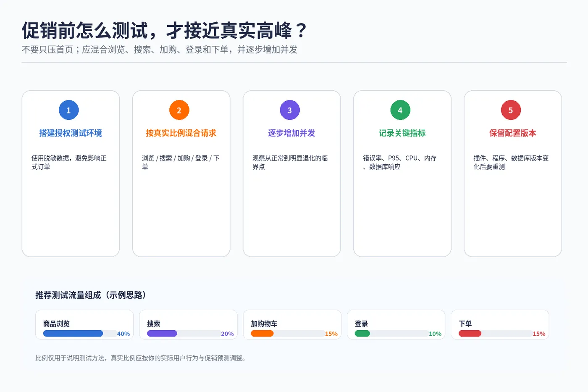Click the 商品浏览 progress bar
Viewport: 588px width, 392px height.
pos(80,334)
